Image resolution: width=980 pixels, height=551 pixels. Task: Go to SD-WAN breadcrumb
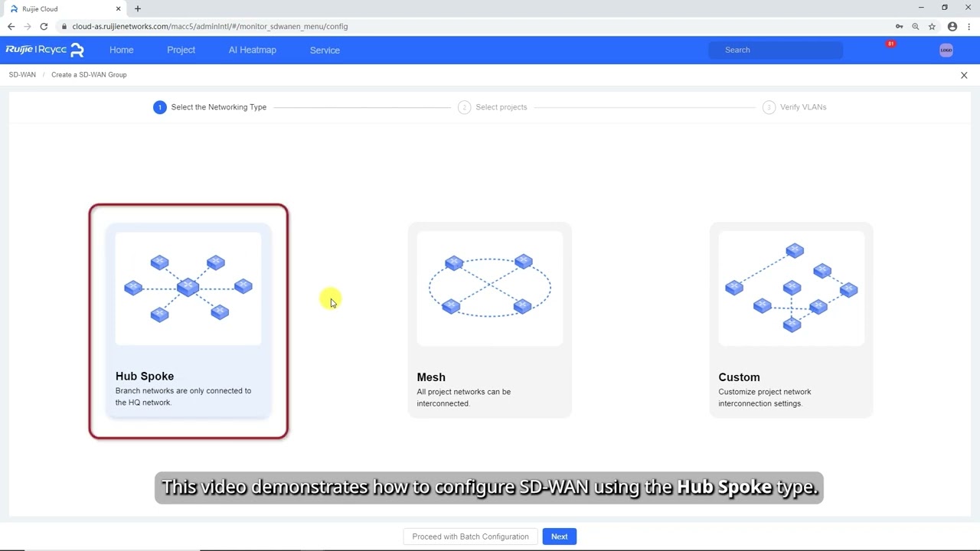[22, 75]
